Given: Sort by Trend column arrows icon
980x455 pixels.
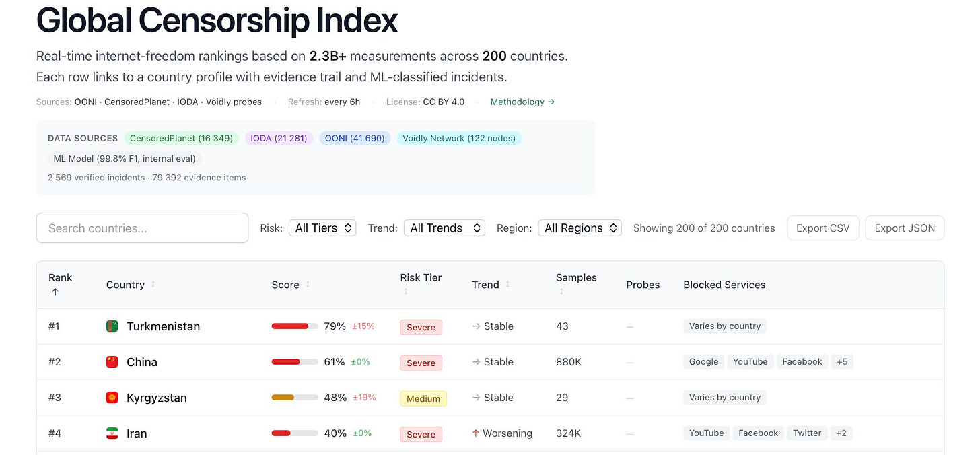Looking at the screenshot, I should [508, 285].
